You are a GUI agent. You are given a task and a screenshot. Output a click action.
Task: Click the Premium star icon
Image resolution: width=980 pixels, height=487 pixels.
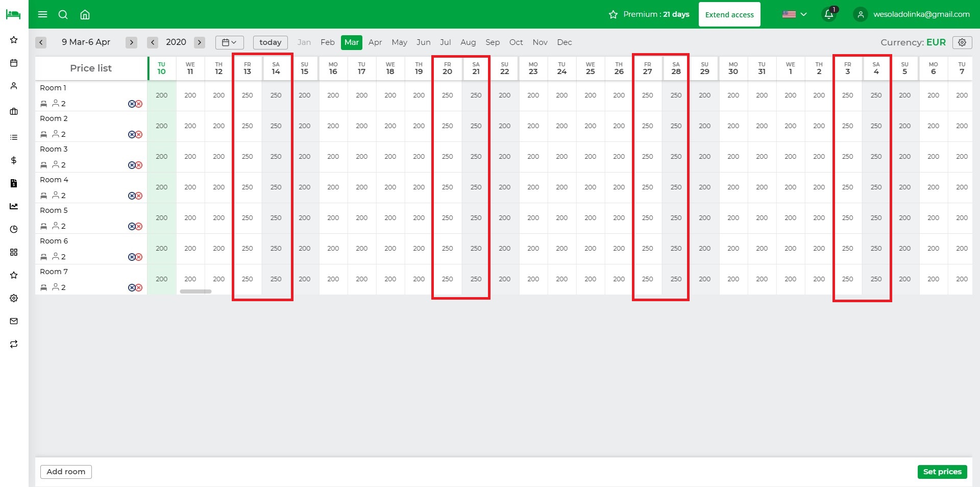613,14
